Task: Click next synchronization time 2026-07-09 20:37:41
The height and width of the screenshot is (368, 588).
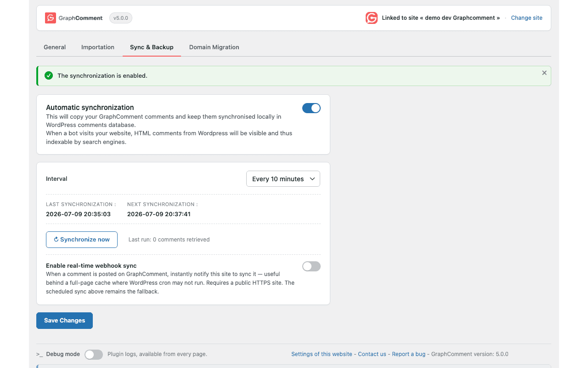Action: tap(159, 214)
